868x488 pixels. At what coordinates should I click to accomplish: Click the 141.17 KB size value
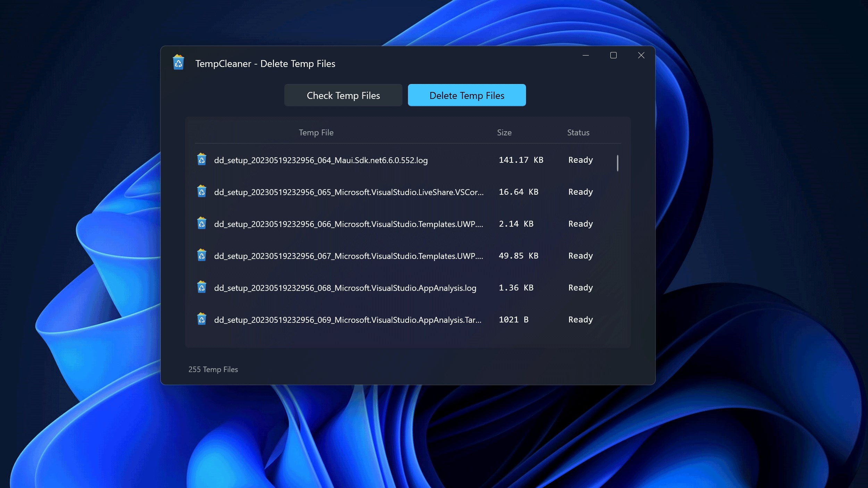521,160
